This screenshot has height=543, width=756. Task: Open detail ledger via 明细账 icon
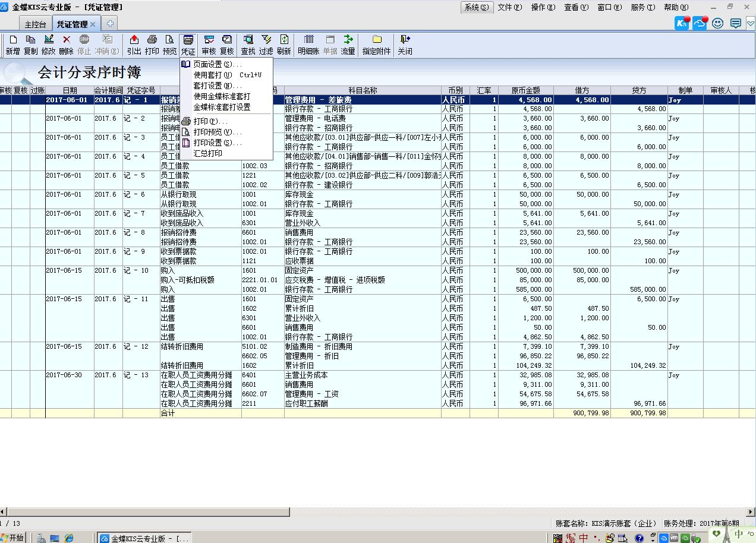310,44
